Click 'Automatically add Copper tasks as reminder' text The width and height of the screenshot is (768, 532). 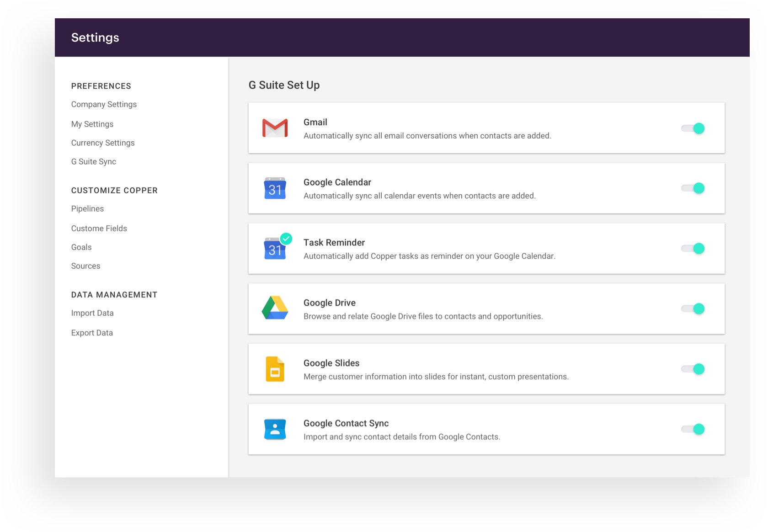click(430, 256)
